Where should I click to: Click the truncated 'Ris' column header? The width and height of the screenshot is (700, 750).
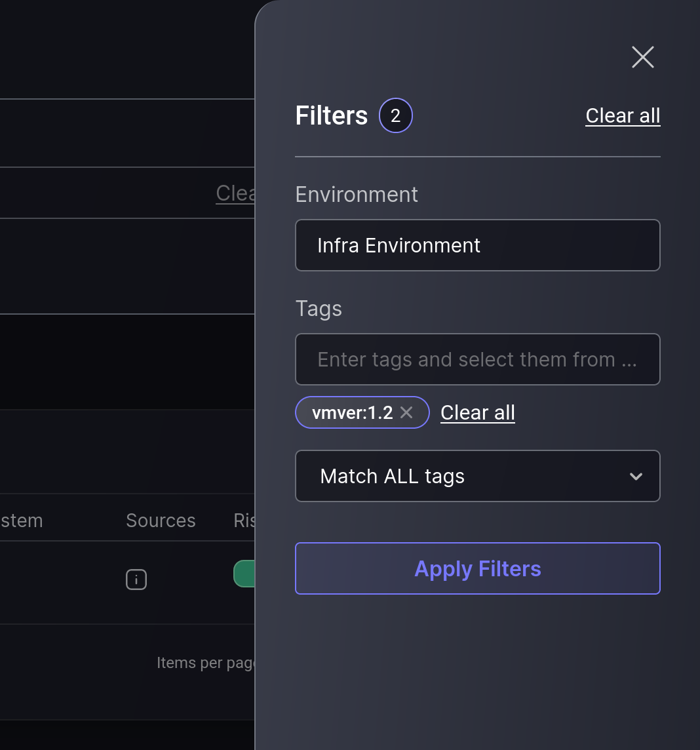click(244, 521)
